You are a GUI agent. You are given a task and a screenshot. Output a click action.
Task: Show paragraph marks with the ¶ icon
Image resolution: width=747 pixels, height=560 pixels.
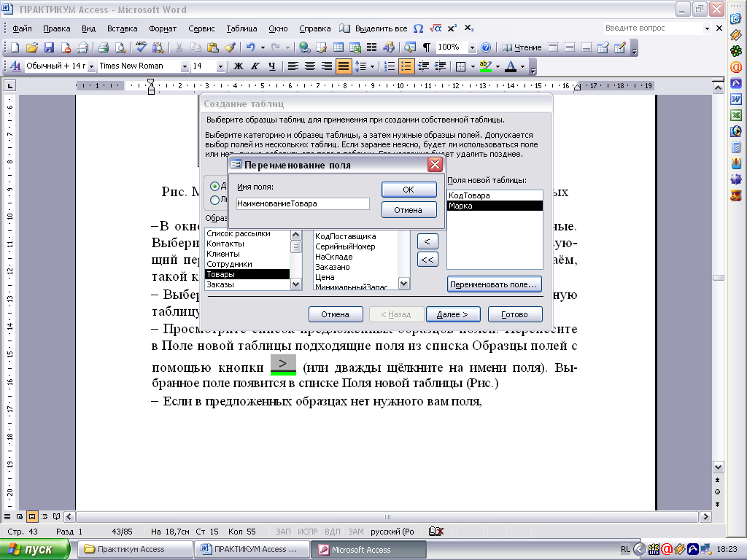(427, 47)
